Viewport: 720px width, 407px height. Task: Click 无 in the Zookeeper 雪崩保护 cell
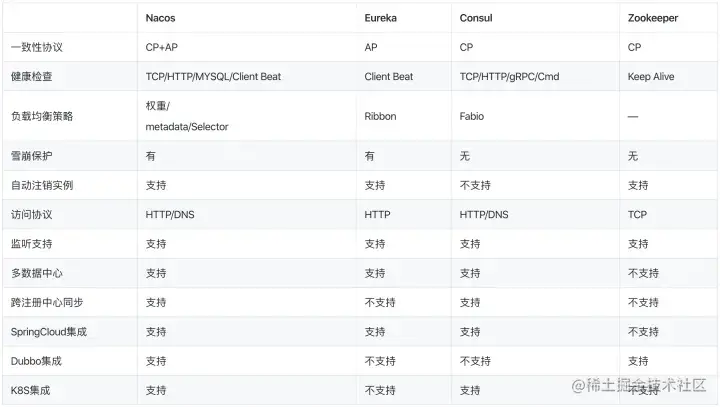[x=633, y=156]
